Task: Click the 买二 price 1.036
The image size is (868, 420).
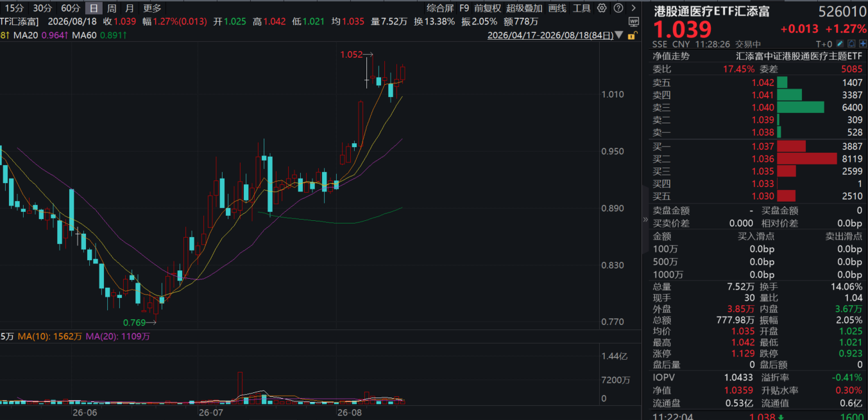Action: 763,159
